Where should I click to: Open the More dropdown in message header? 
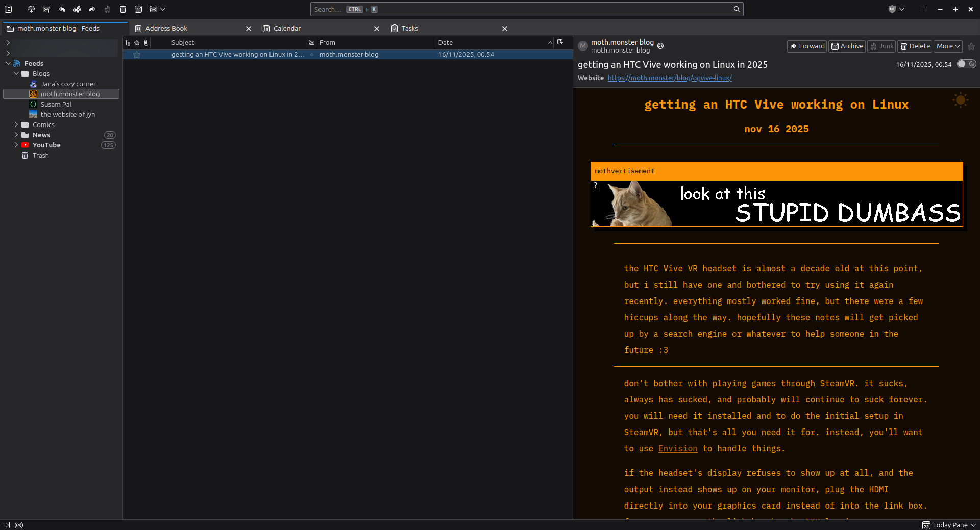click(x=948, y=46)
